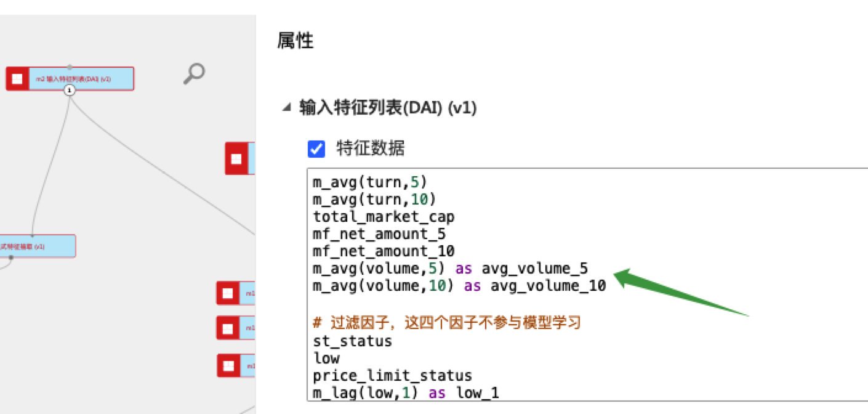
Task: Click the m_lag(low,1) as low_1 line
Action: [406, 392]
